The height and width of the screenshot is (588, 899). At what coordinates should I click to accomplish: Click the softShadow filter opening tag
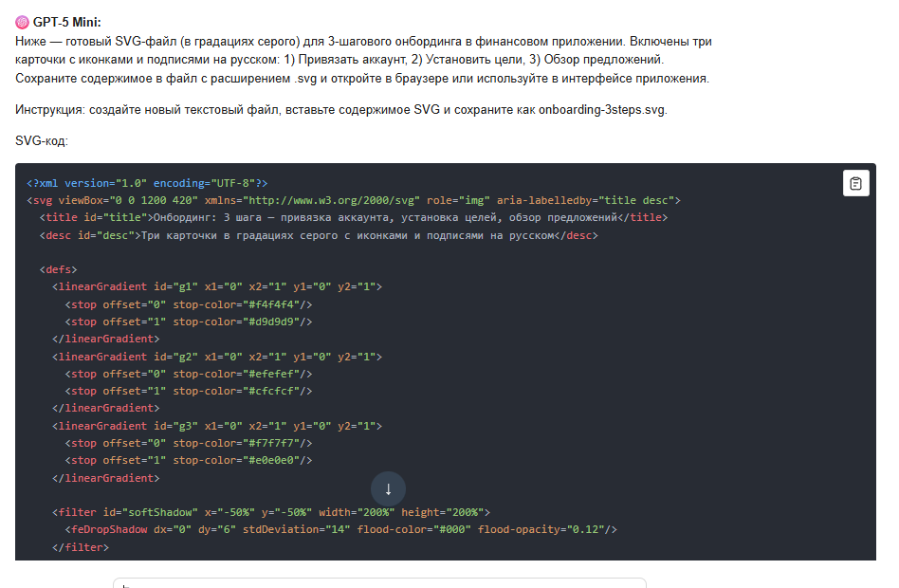pos(270,512)
